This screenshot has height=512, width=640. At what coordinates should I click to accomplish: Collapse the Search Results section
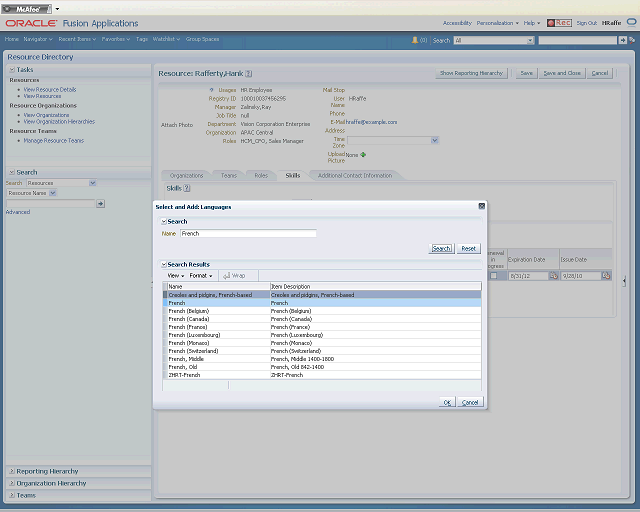coord(164,265)
